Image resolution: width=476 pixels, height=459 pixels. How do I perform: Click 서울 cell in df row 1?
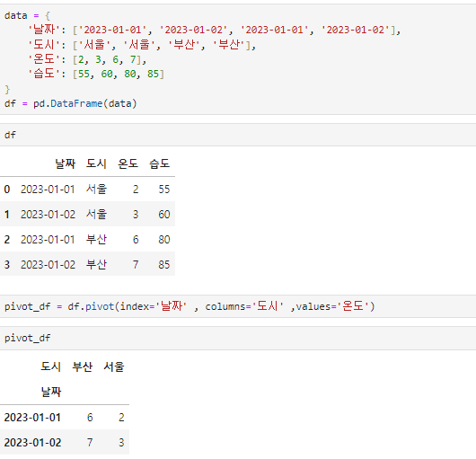tap(96, 215)
